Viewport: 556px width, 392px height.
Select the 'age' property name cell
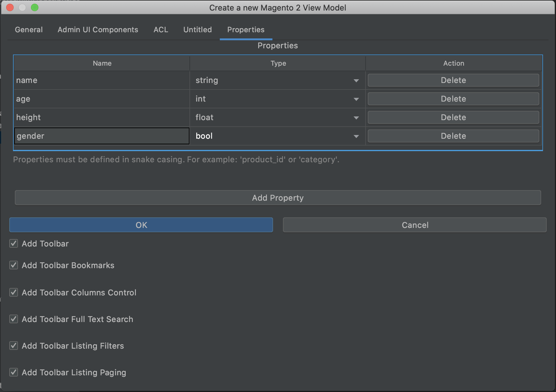102,99
